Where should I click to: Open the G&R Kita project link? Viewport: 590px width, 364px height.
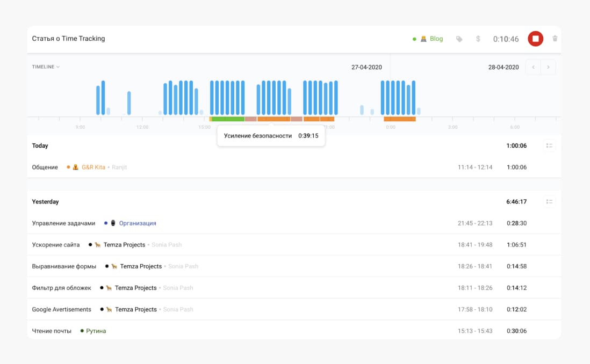click(x=93, y=168)
